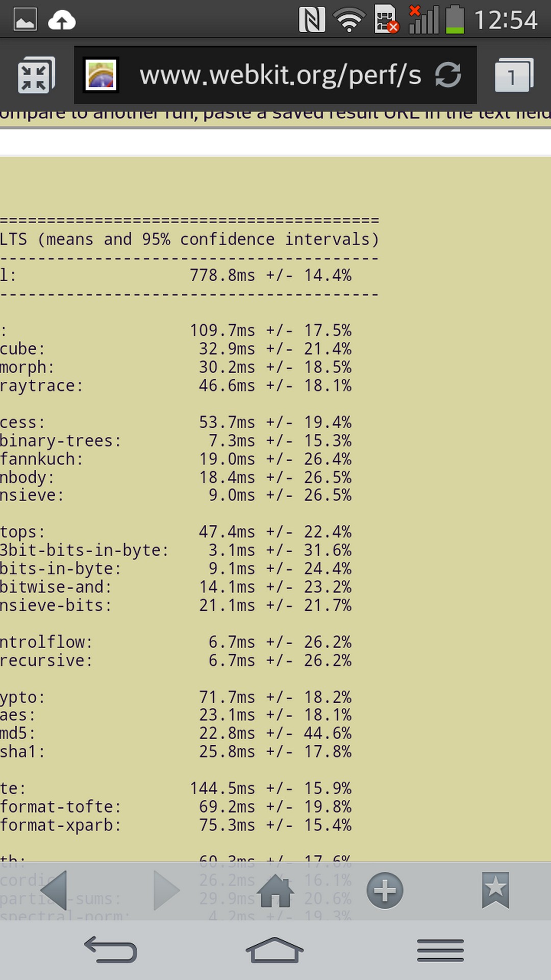
Task: Tap the cloud upload notification icon
Action: click(62, 20)
